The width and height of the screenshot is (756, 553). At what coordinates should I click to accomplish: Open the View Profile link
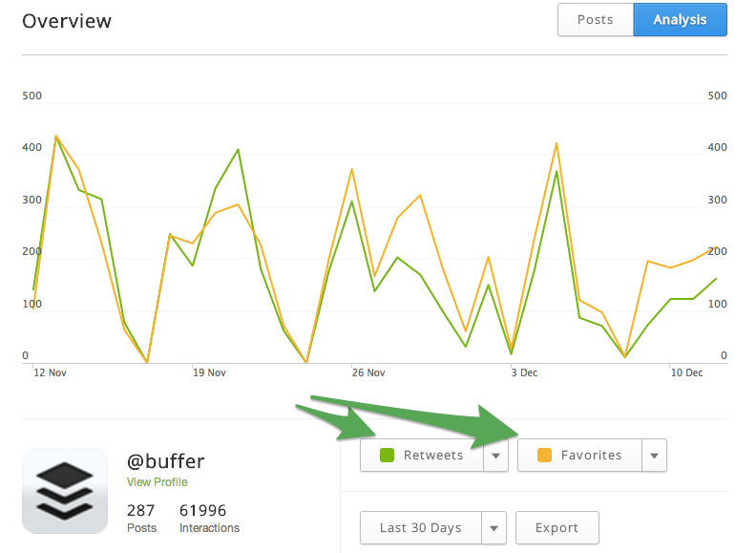(157, 482)
